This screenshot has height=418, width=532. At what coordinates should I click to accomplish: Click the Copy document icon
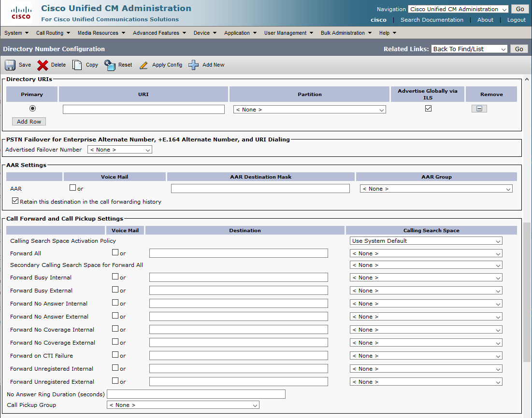[77, 65]
